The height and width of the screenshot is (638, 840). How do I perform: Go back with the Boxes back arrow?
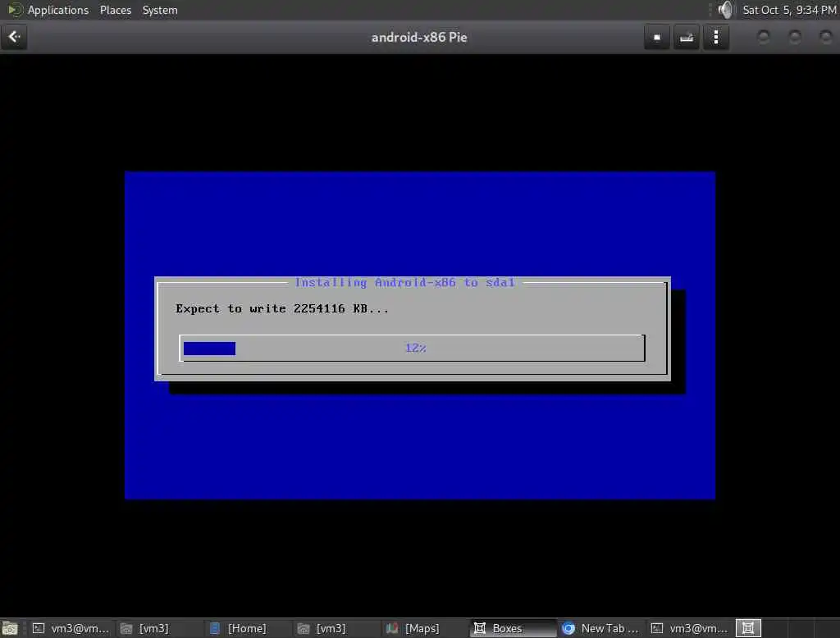tap(14, 37)
